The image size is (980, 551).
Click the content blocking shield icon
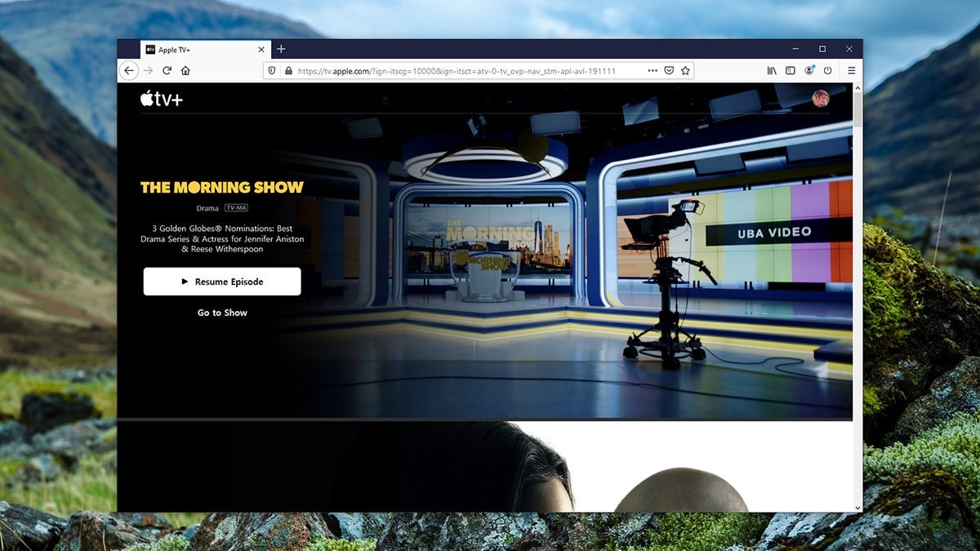click(272, 70)
